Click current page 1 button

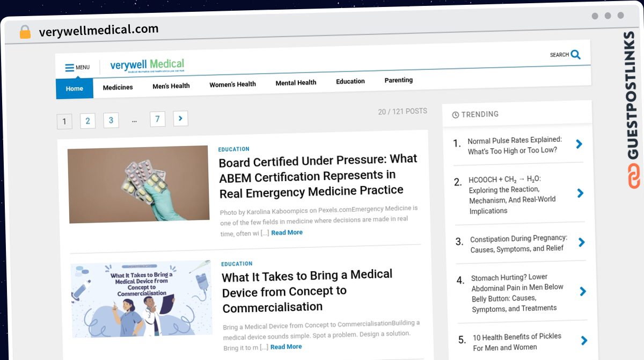[x=64, y=121]
